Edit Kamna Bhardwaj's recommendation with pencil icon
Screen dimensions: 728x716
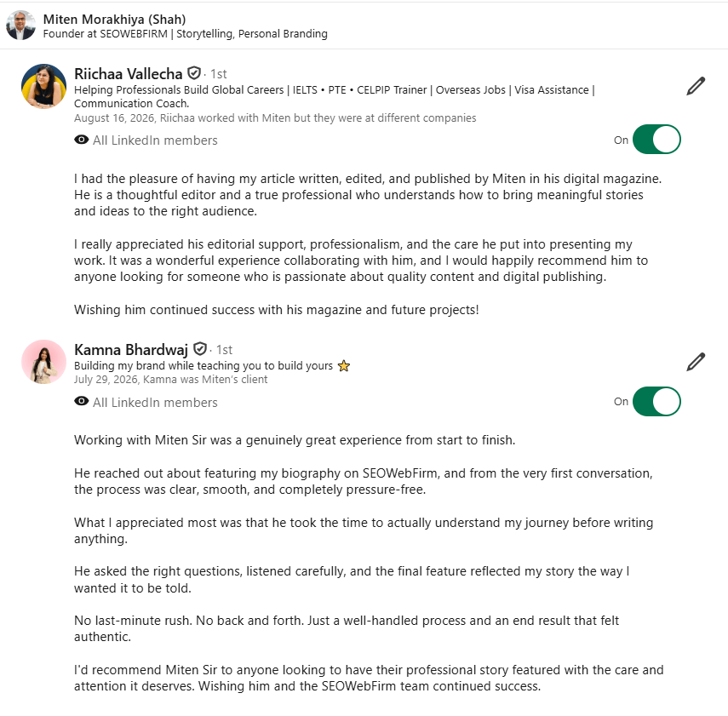696,362
